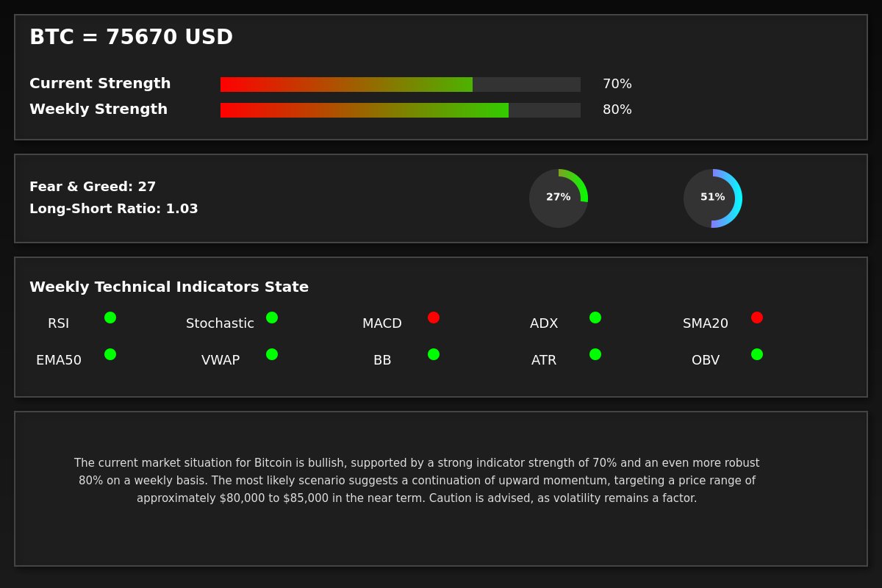Click the 27% Fear & Greed gauge

559,198
